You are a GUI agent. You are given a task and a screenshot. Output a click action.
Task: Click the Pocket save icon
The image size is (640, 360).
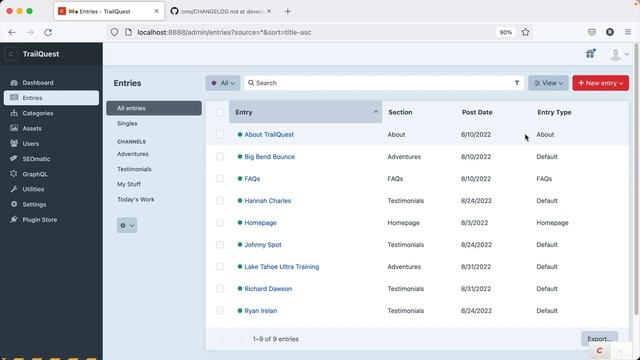[592, 32]
